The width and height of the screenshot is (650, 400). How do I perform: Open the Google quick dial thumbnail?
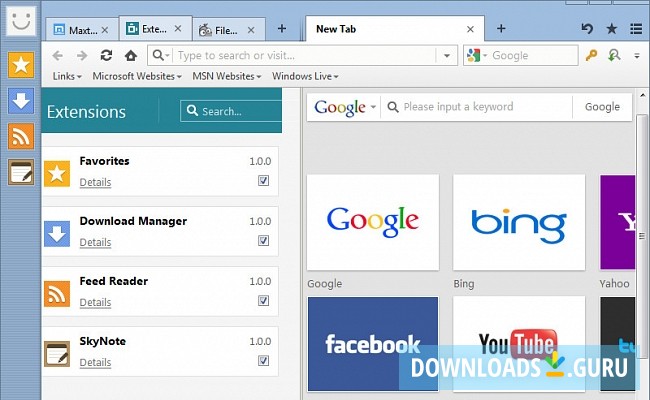[x=373, y=222]
